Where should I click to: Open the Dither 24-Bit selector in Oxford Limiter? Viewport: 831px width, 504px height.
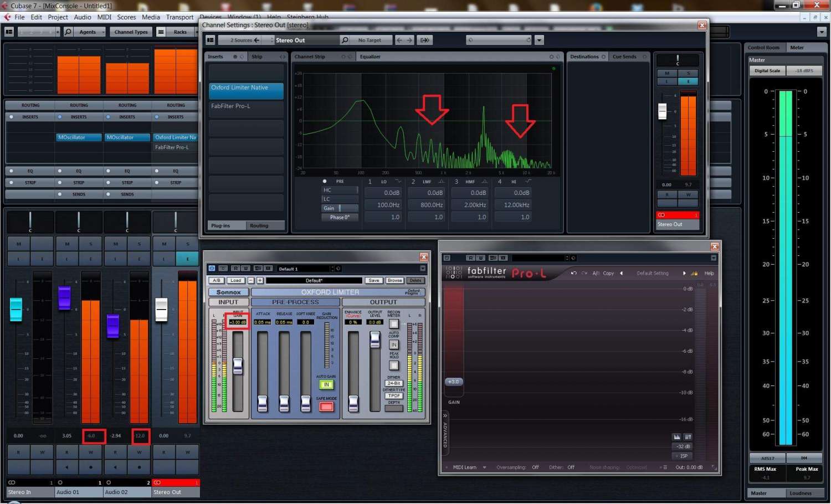point(394,383)
